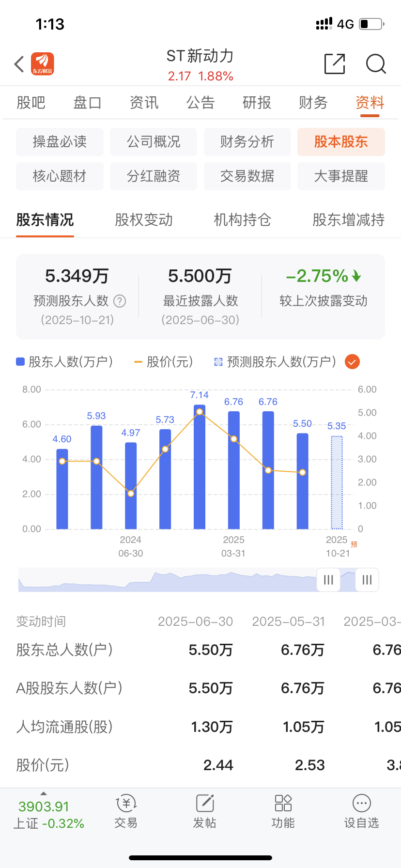
Task: Switch to the 股权变动 sub-tab
Action: [x=144, y=220]
